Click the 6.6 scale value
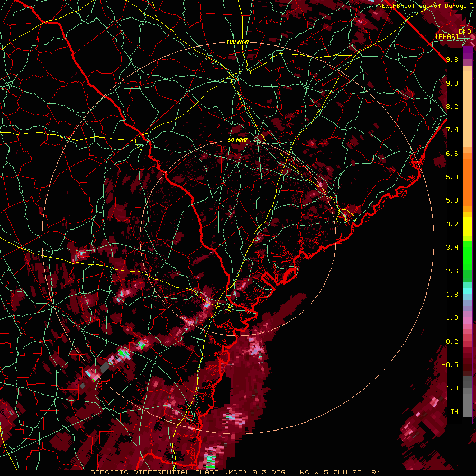 (x=452, y=153)
